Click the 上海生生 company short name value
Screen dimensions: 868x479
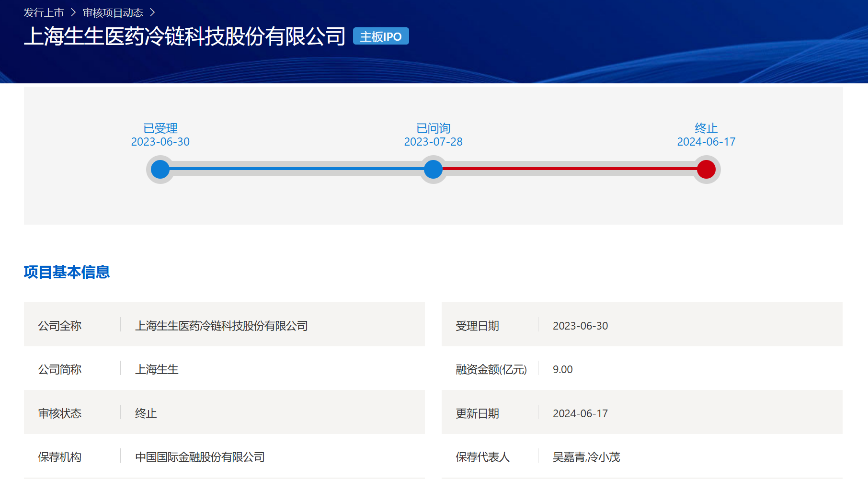[x=157, y=369]
